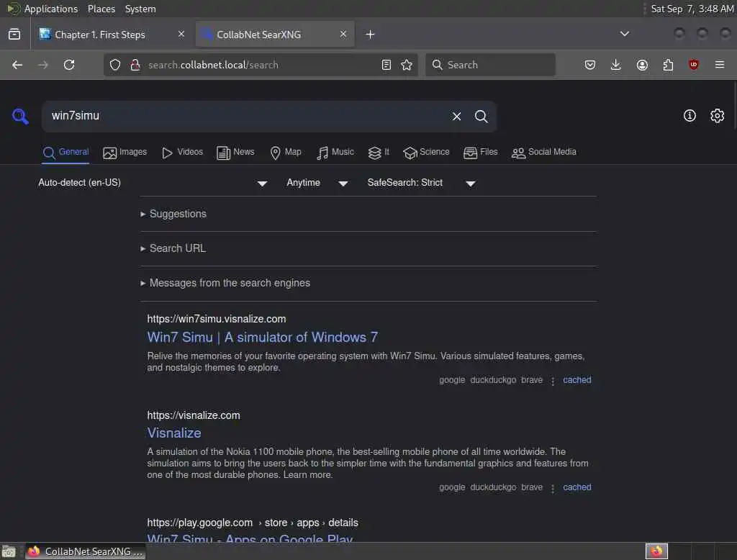This screenshot has width=737, height=560.
Task: Open tracking protection shield icon
Action: [x=115, y=65]
